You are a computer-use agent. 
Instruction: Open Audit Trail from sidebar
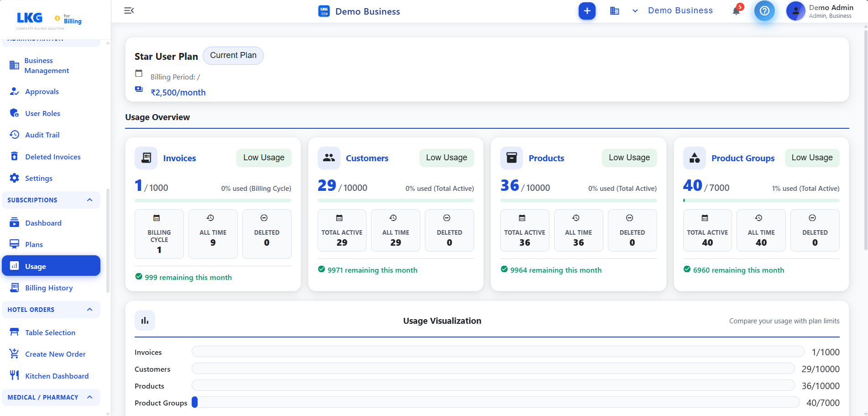coord(51,135)
